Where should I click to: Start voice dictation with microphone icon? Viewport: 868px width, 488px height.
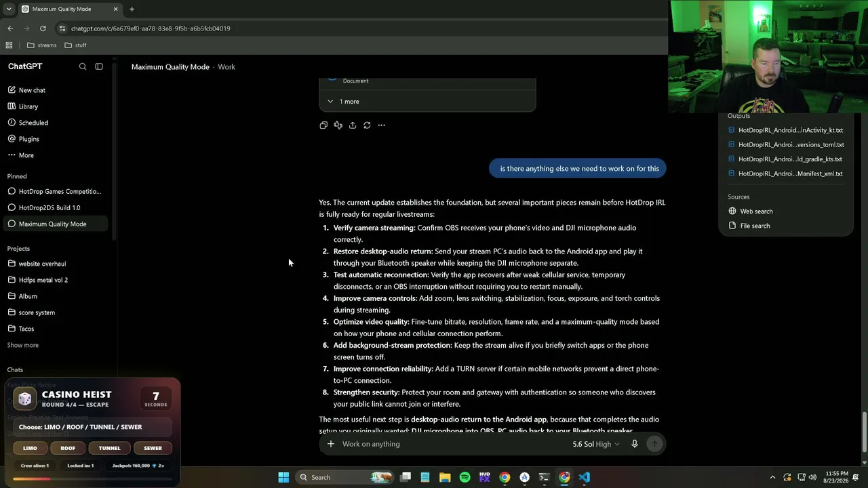click(635, 444)
